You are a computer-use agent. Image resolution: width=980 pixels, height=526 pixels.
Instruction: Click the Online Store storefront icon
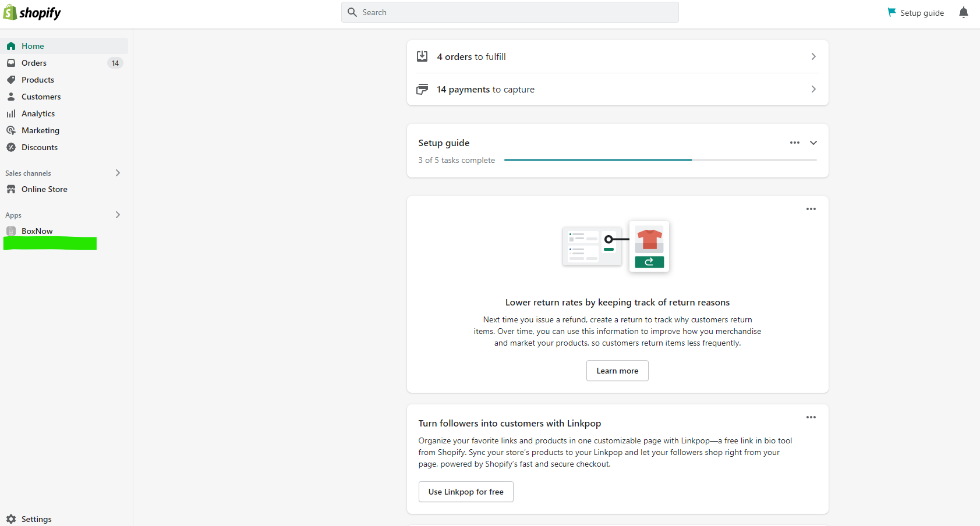point(11,189)
